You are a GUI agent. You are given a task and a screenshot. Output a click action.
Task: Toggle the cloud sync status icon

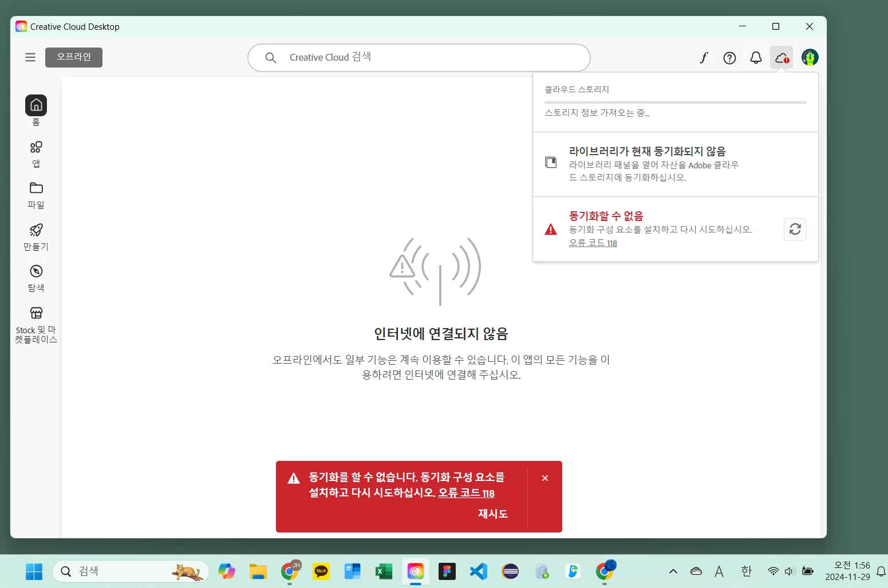point(782,58)
